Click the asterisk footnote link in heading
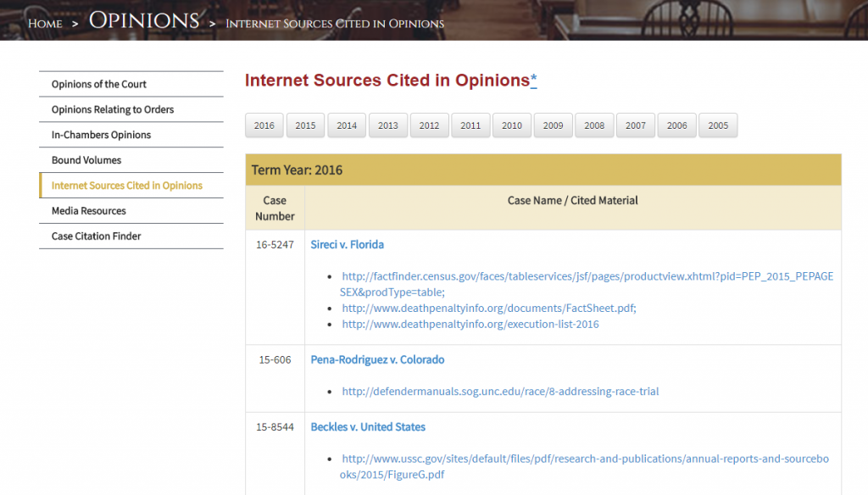Screen dimensions: 868x495 pyautogui.click(x=534, y=81)
